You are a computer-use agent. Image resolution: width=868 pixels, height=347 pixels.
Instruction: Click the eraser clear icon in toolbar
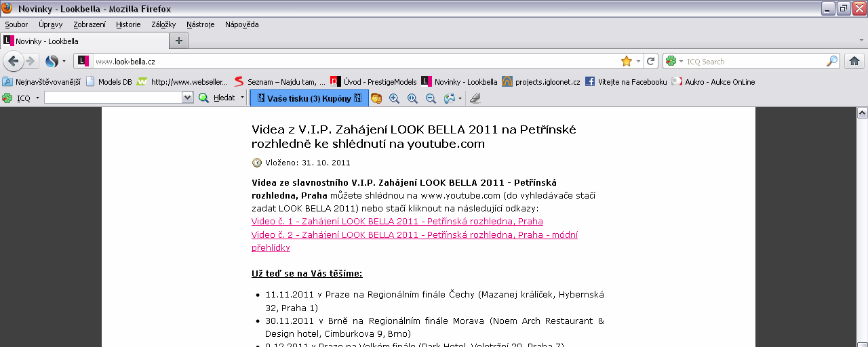[475, 98]
